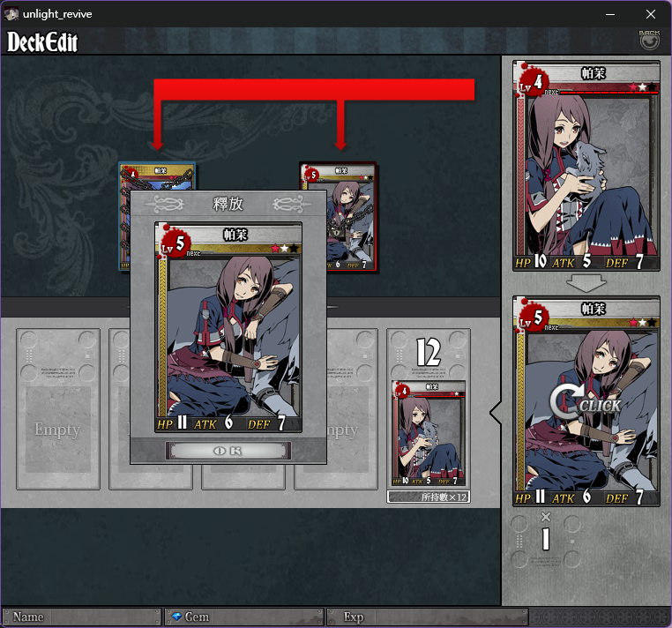
Task: Click the 所持數×12 count label
Action: click(428, 497)
